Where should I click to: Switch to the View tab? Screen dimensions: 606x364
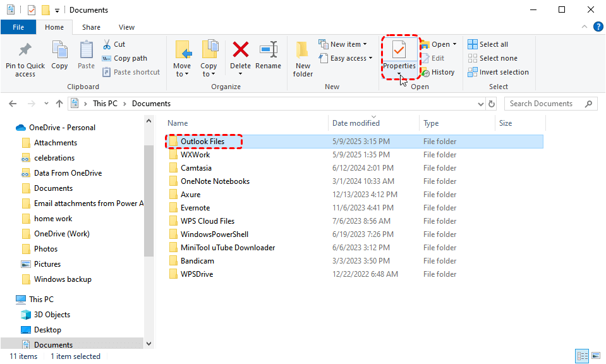point(126,27)
